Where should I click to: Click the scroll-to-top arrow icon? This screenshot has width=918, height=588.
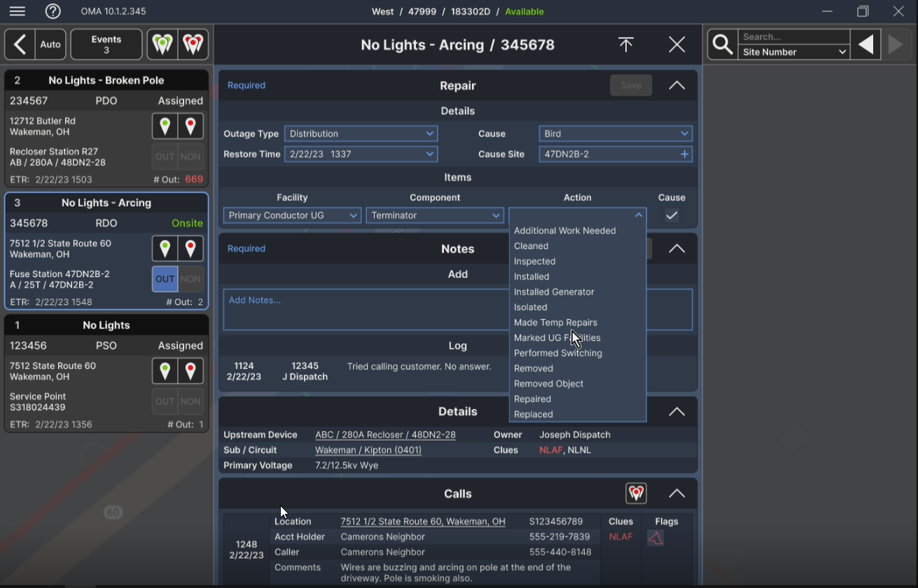[x=626, y=45]
